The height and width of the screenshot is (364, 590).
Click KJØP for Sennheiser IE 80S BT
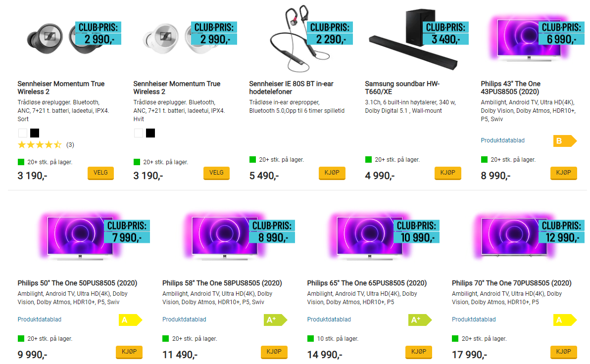pyautogui.click(x=332, y=173)
